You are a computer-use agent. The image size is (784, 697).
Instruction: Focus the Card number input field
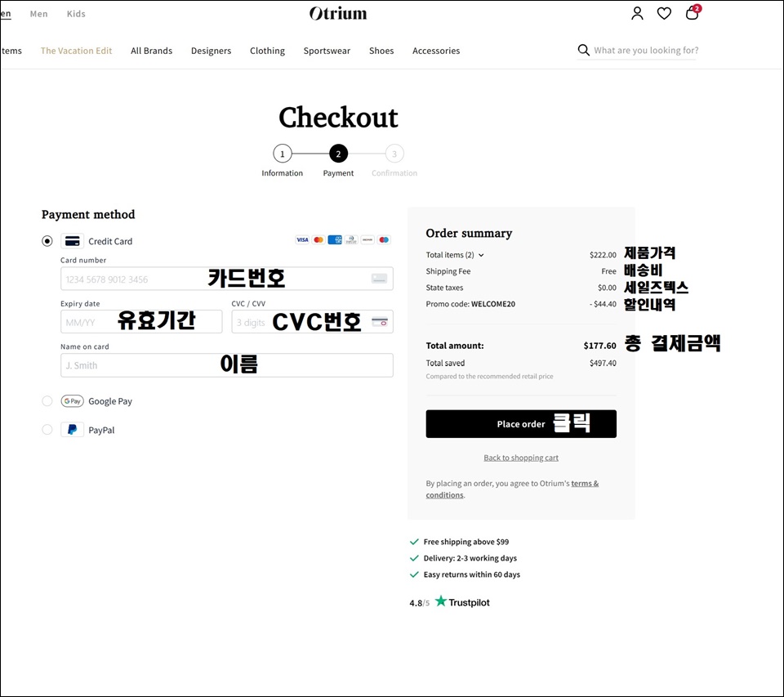click(226, 279)
